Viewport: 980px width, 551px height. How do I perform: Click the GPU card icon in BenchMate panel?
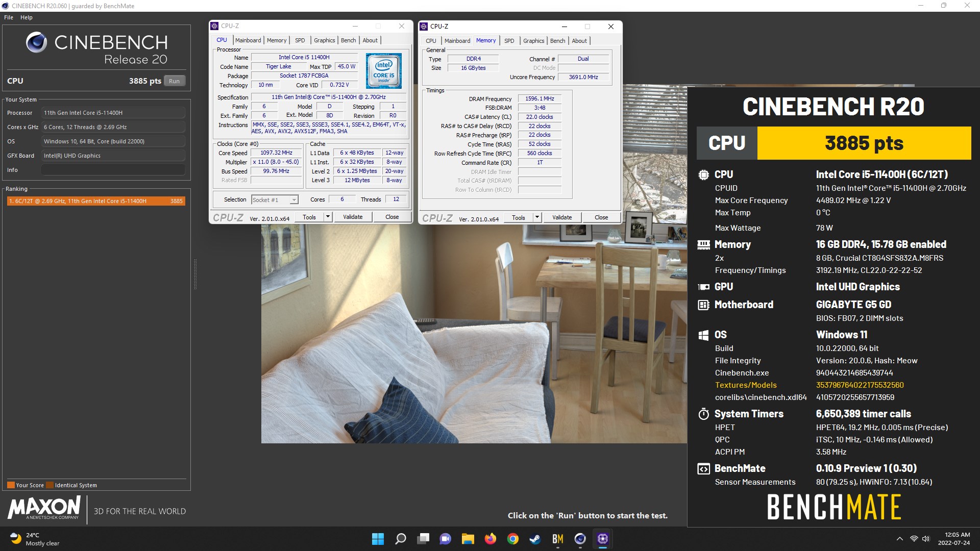(x=704, y=287)
